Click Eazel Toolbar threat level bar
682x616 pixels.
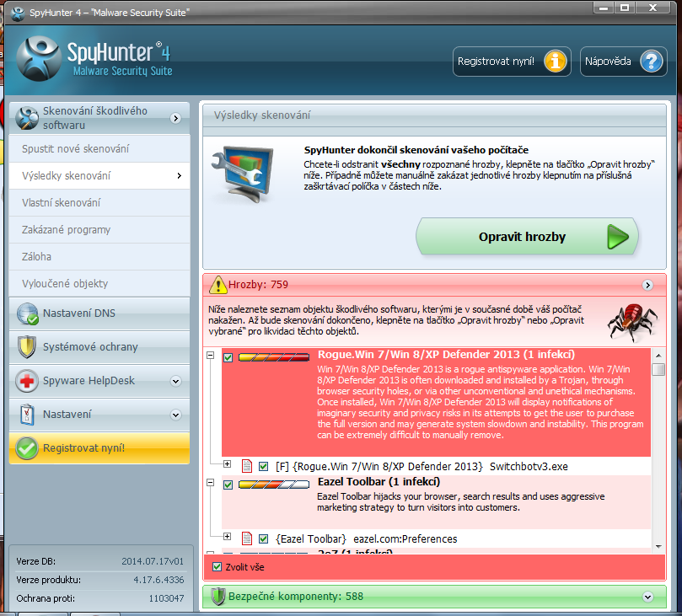click(x=274, y=485)
